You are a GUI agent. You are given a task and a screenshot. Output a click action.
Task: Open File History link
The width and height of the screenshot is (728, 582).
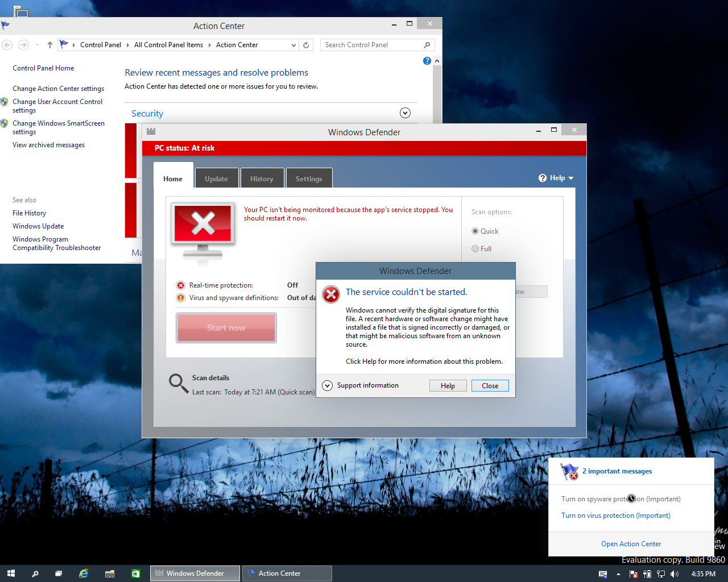(30, 213)
